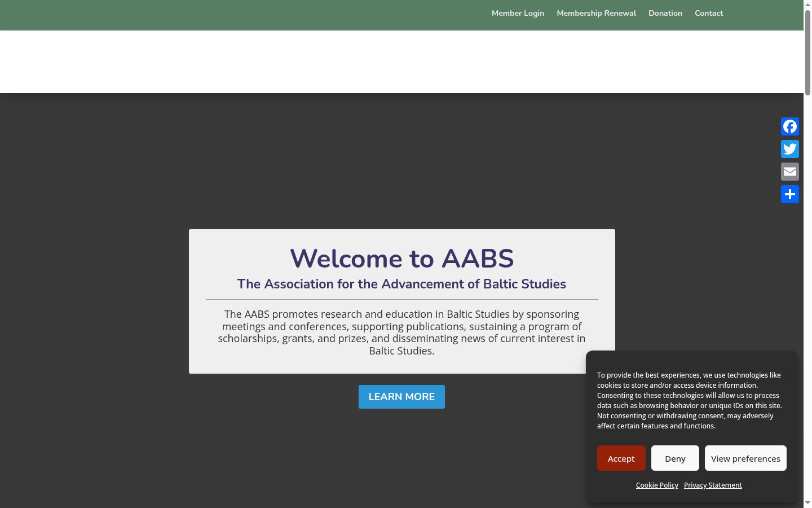Select Contact in top navigation

click(x=709, y=13)
